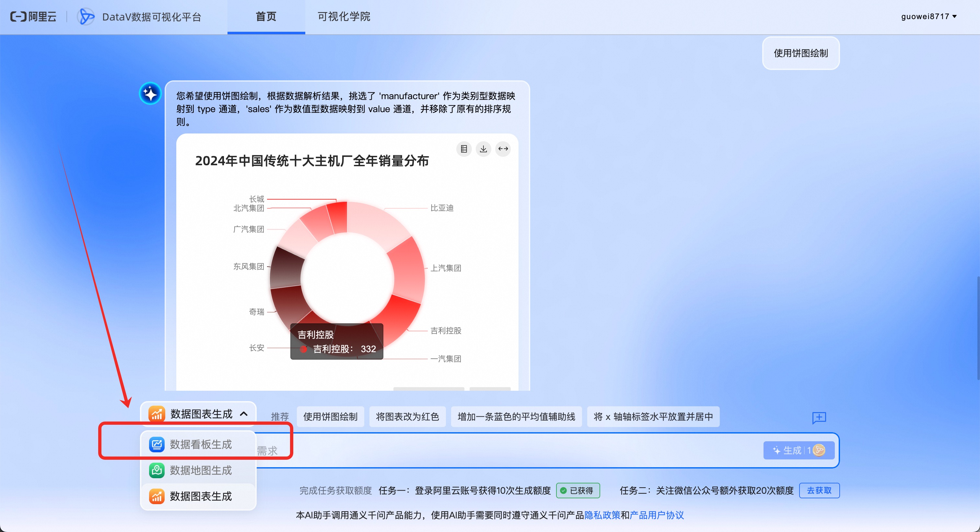Screen dimensions: 980x532
Task: Switch to the 首页 tab
Action: pyautogui.click(x=266, y=17)
